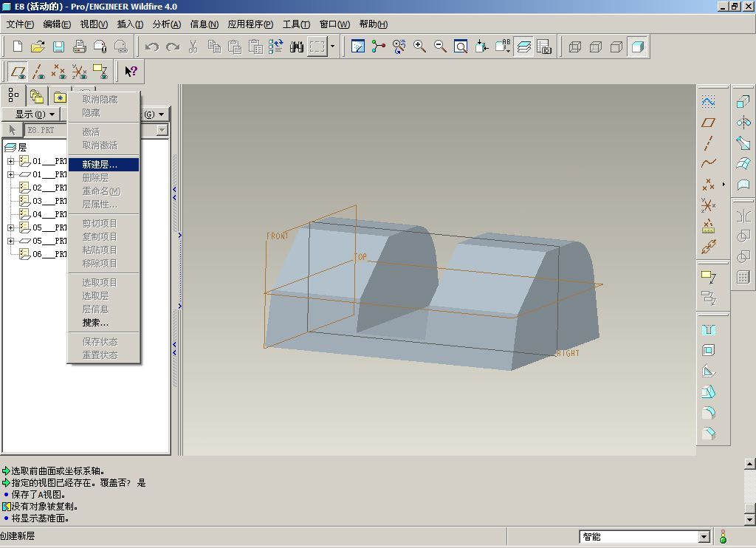
Task: Click message area scroll up arrow
Action: (x=750, y=464)
